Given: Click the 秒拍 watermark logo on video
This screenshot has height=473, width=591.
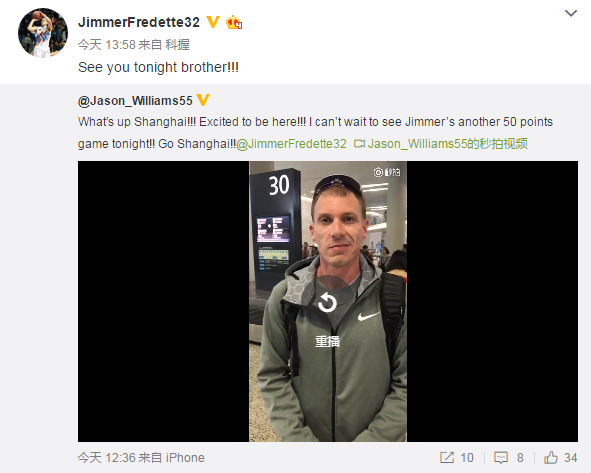Looking at the screenshot, I should tap(387, 172).
